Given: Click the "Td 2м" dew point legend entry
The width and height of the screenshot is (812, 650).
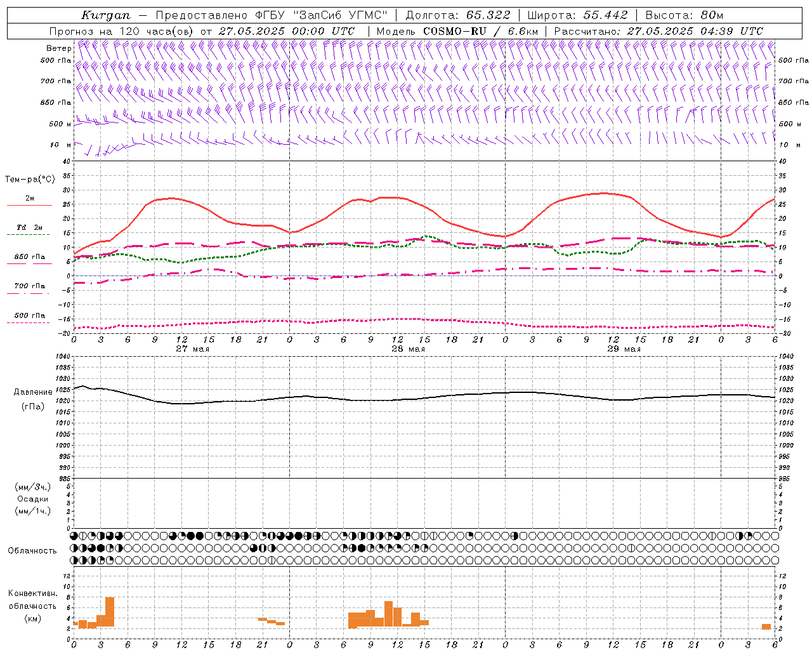Looking at the screenshot, I should coord(30,227).
